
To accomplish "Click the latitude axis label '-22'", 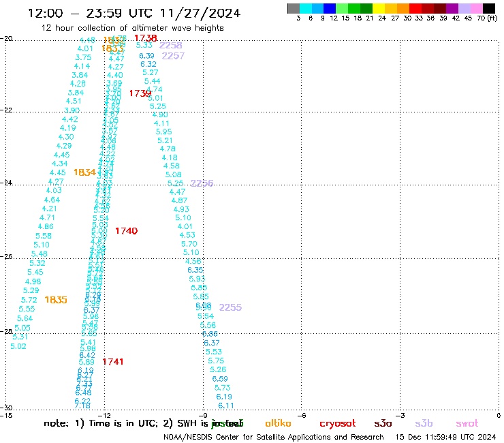I will point(6,110).
